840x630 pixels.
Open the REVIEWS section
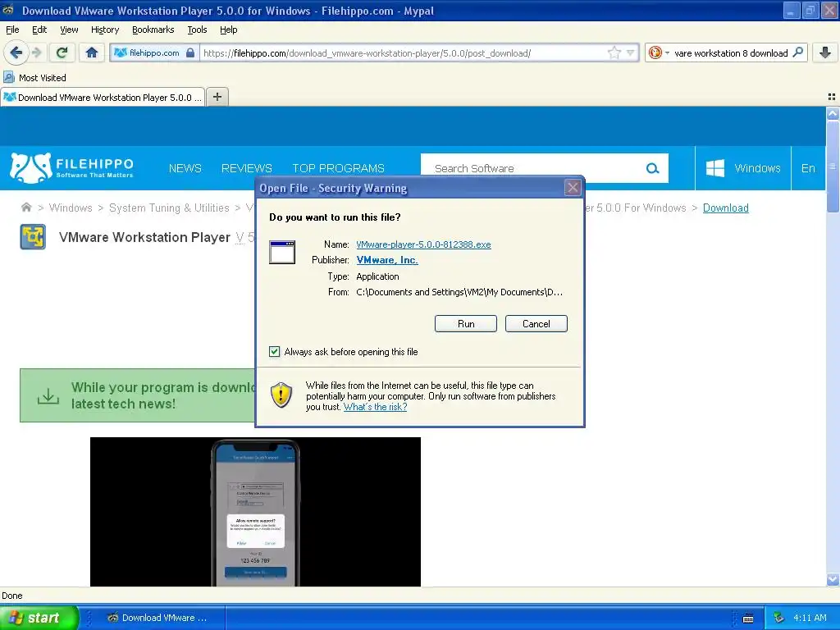click(x=246, y=168)
